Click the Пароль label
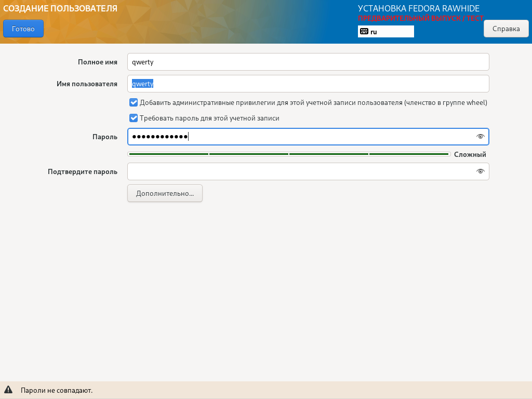The image size is (532, 399). click(x=105, y=137)
